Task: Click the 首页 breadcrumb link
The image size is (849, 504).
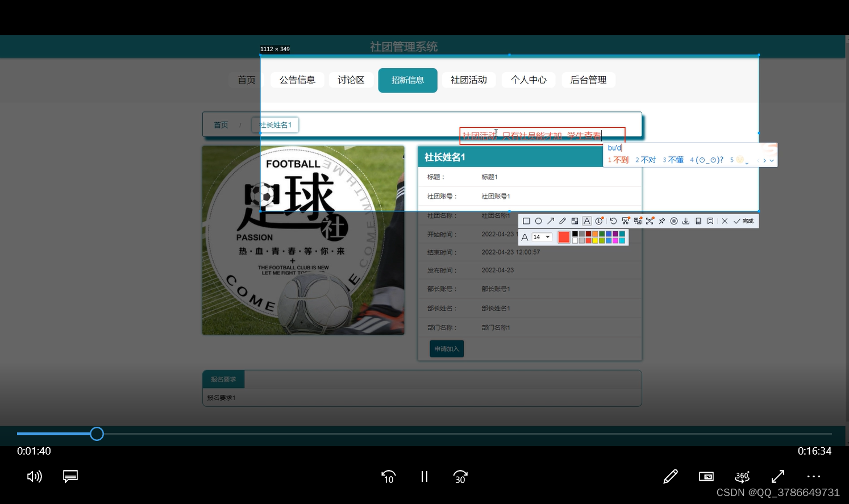Action: point(221,125)
